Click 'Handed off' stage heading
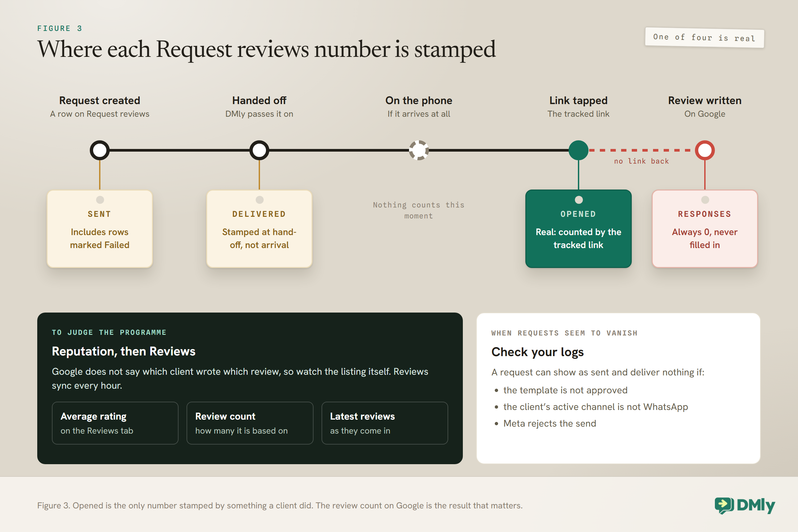The image size is (798, 532). click(x=259, y=100)
